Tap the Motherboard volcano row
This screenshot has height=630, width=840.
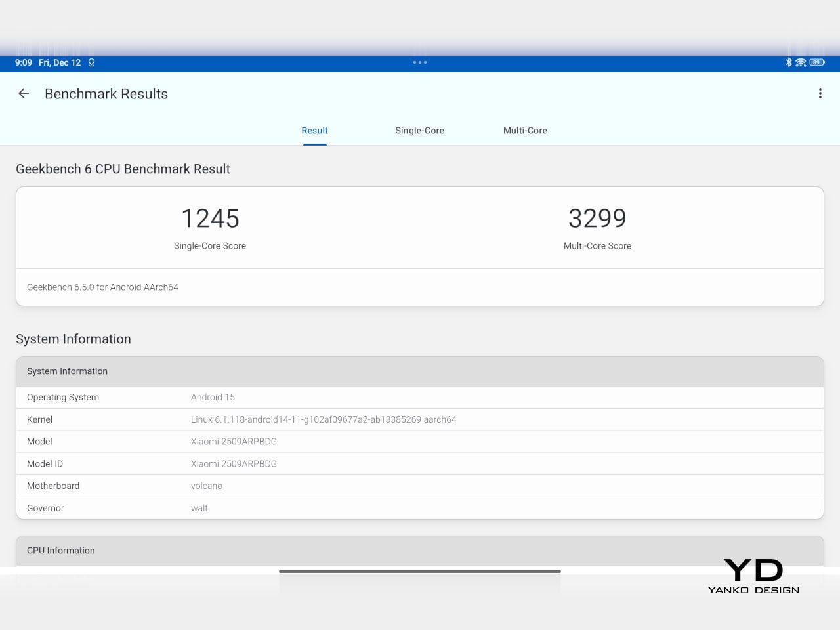(x=420, y=486)
